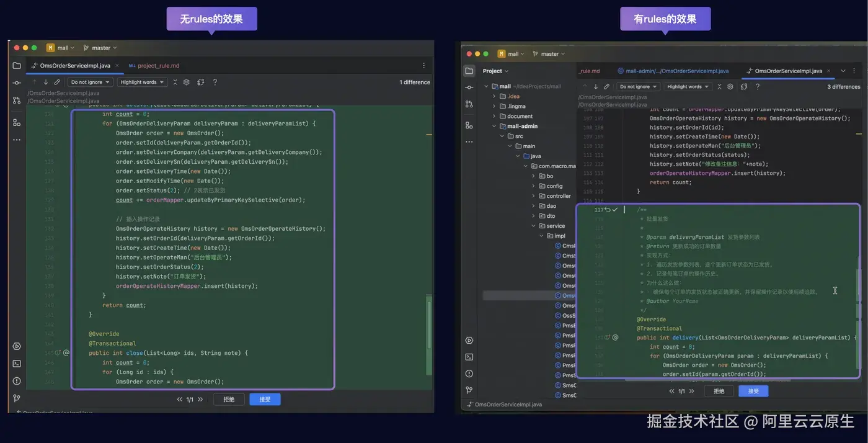The height and width of the screenshot is (443, 868).
Task: Open Services icon in left window sidebar
Action: (17, 346)
